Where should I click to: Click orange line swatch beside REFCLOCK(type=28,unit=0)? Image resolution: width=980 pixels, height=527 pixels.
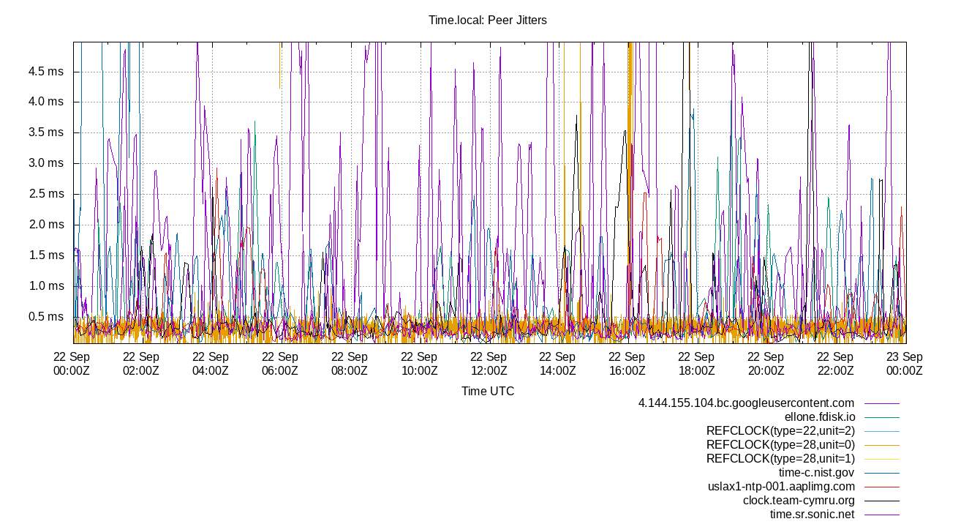[881, 445]
